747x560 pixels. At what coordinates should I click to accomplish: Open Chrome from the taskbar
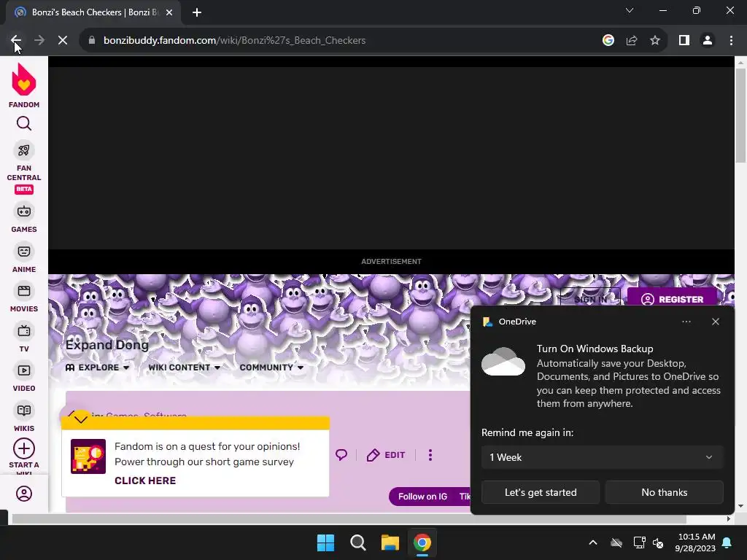(422, 542)
